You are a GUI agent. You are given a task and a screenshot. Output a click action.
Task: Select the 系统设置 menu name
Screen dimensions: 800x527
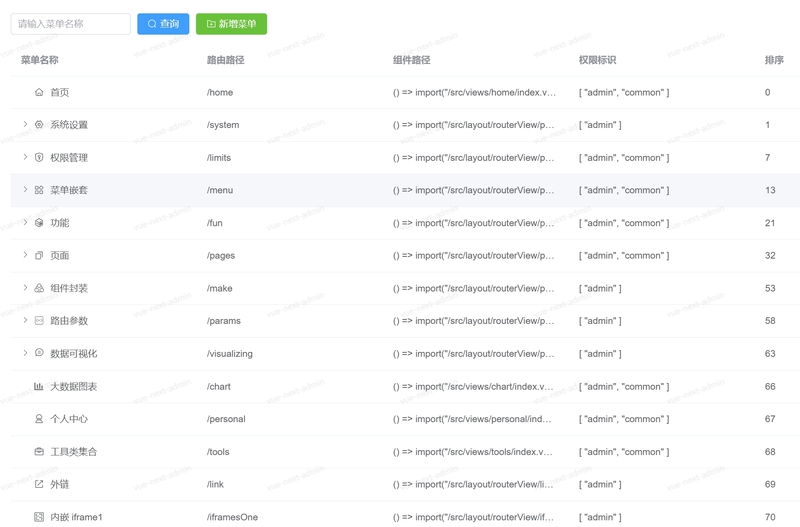pyautogui.click(x=69, y=125)
